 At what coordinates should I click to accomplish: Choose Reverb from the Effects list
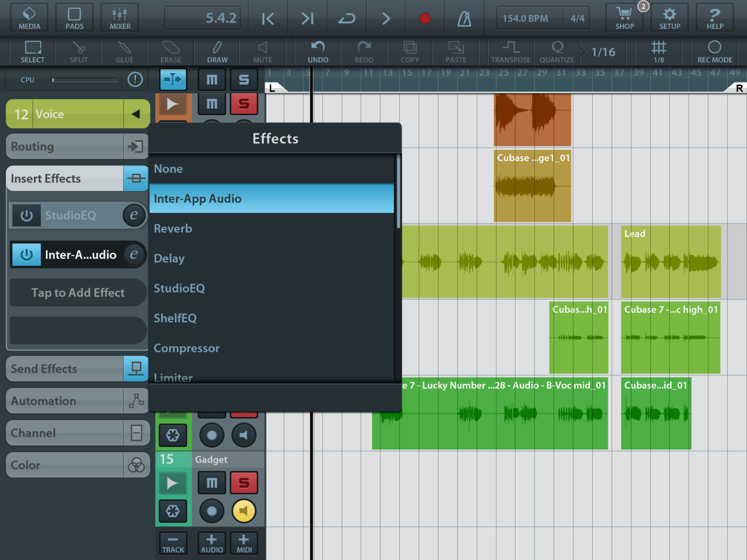(x=173, y=228)
